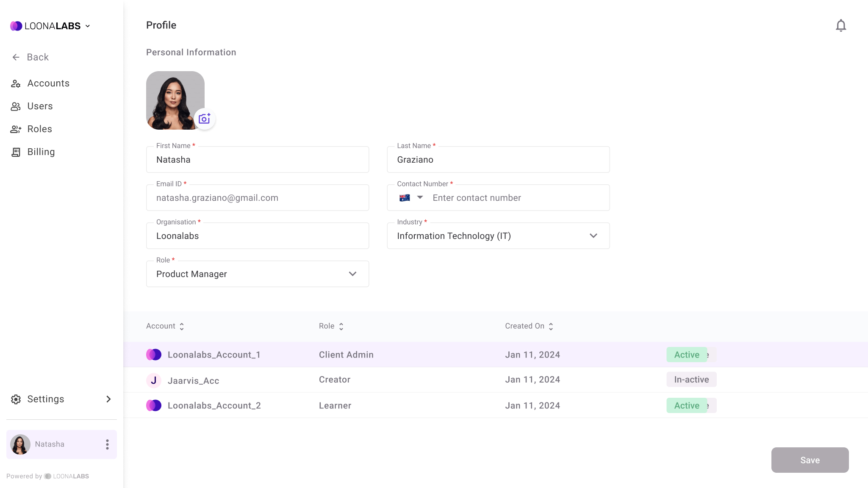Screen dimensions: 868x488
Task: Click the Settings menu item in sidebar
Action: pyautogui.click(x=61, y=399)
